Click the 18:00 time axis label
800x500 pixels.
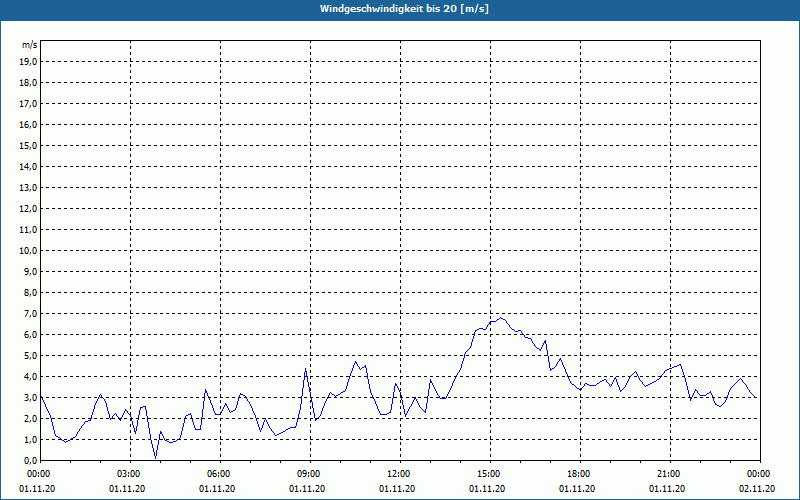pyautogui.click(x=581, y=474)
